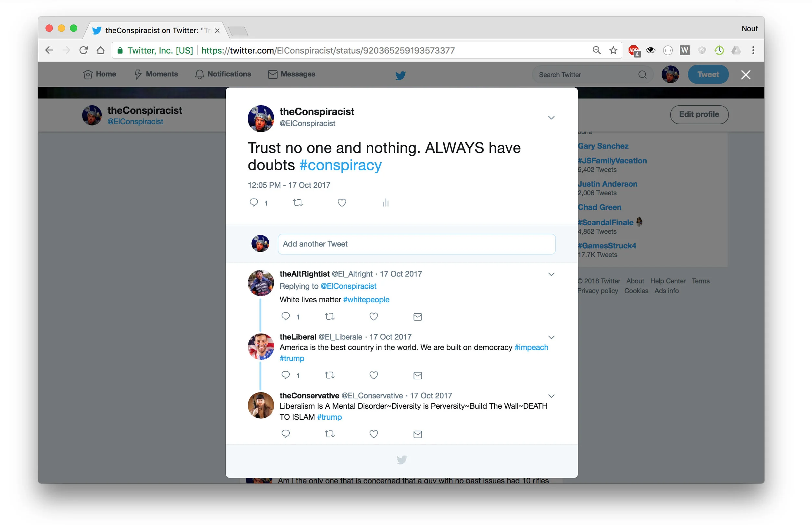812x525 pixels.
Task: Retweet theAltRightist's reply
Action: coord(329,317)
